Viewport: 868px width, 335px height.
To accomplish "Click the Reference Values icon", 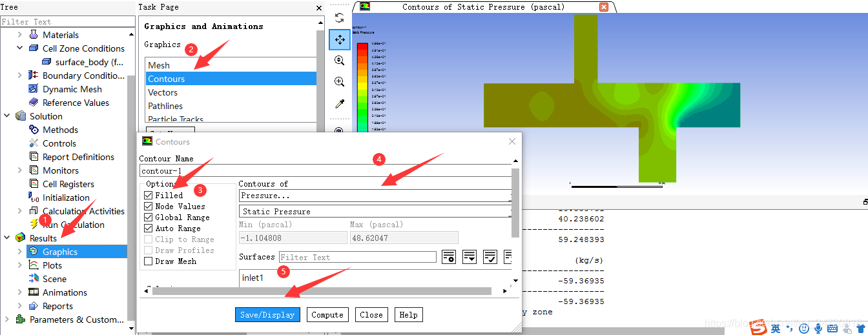I will 34,103.
